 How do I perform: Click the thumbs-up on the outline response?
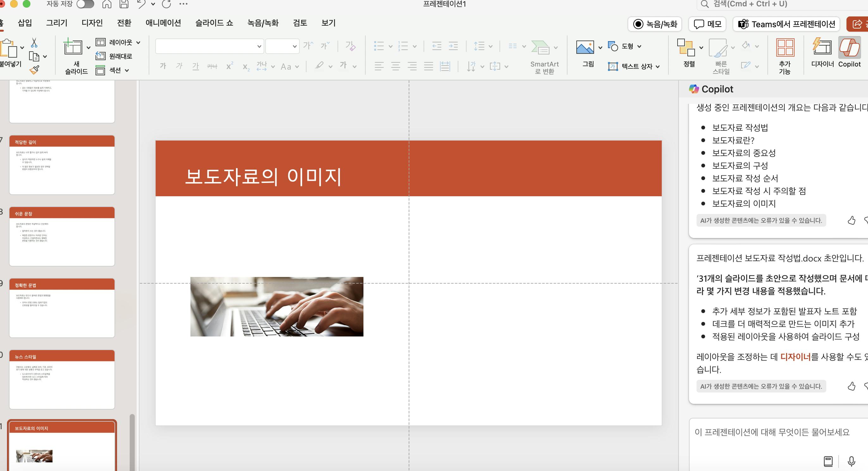tap(851, 221)
